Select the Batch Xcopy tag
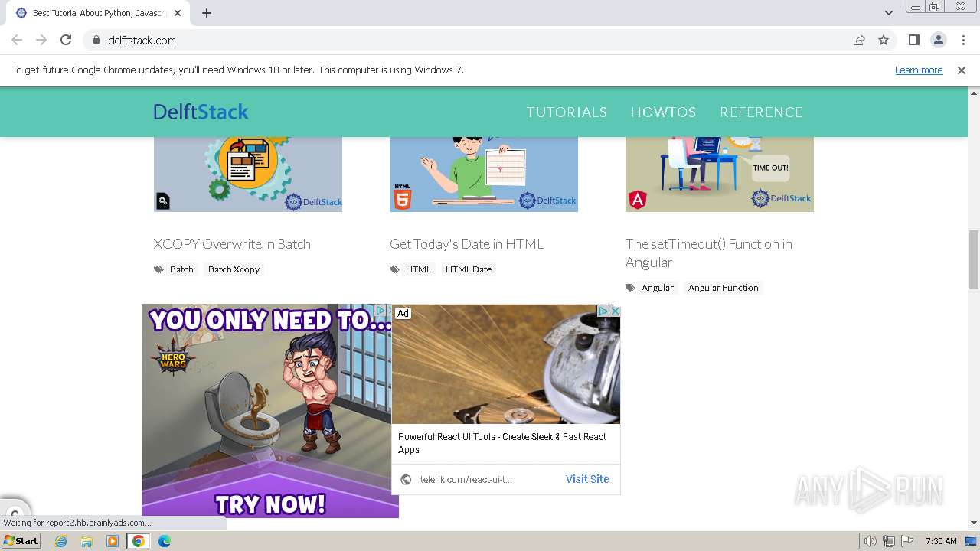The height and width of the screenshot is (551, 980). click(234, 269)
